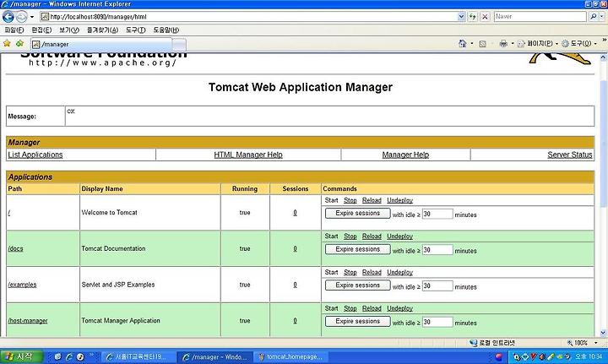This screenshot has height=364, width=608.
Task: Open the Home button dropdown arrow
Action: (472, 43)
